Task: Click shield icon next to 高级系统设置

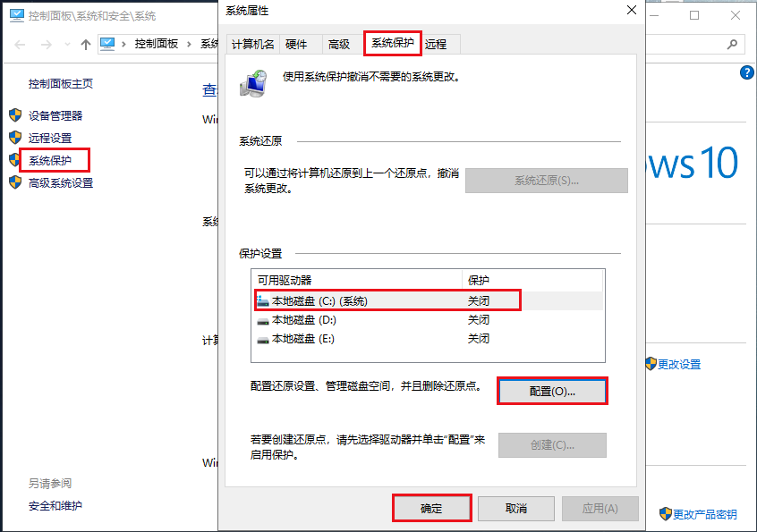Action: [x=15, y=182]
